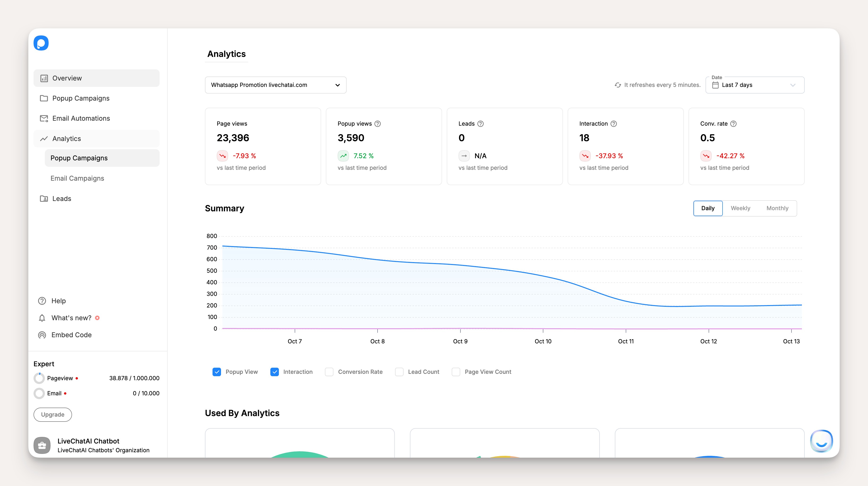
Task: Expand the Last 7 days date picker
Action: [755, 85]
